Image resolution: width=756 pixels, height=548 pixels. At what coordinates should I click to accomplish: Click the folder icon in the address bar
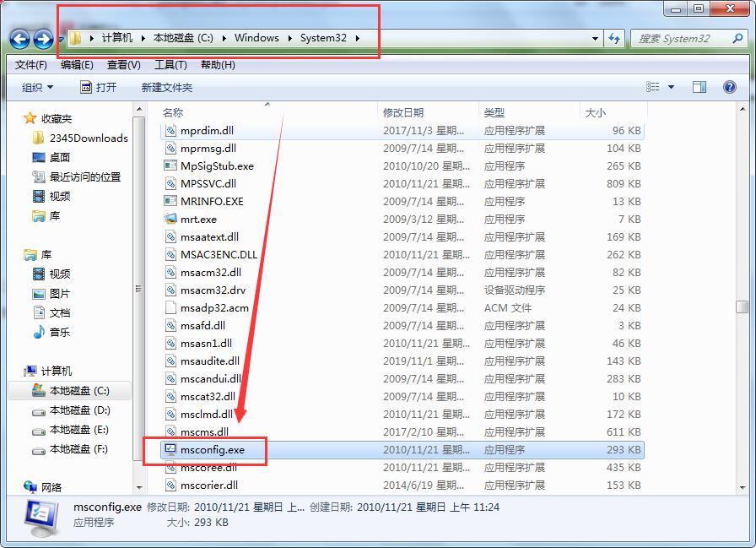(75, 38)
